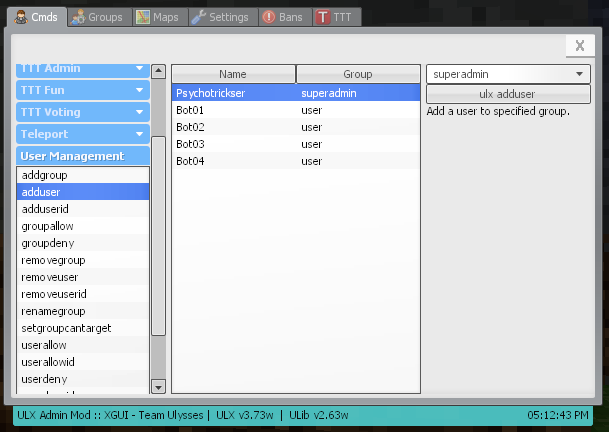Open the TTT tab
Image resolution: width=609 pixels, height=432 pixels.
coord(337,17)
